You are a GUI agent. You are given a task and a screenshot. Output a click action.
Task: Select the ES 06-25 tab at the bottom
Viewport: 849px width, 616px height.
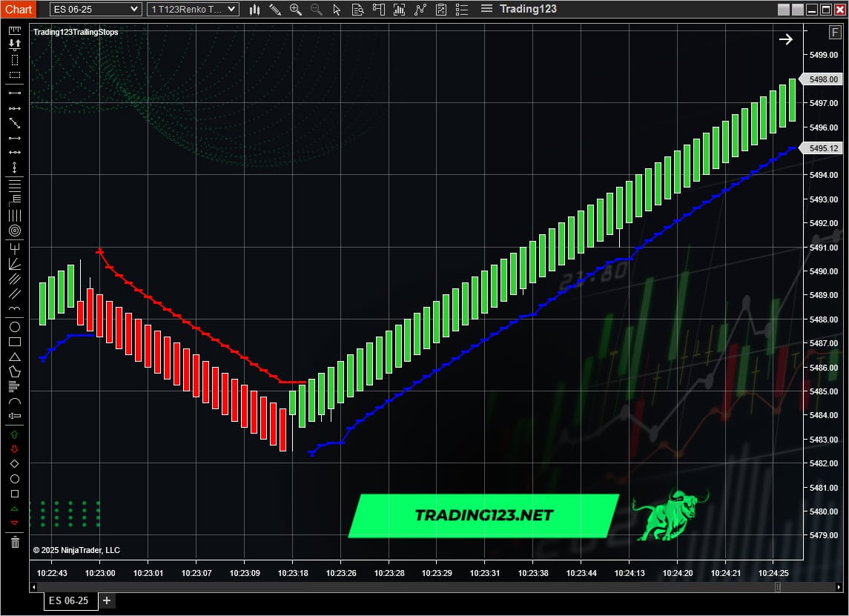point(69,600)
